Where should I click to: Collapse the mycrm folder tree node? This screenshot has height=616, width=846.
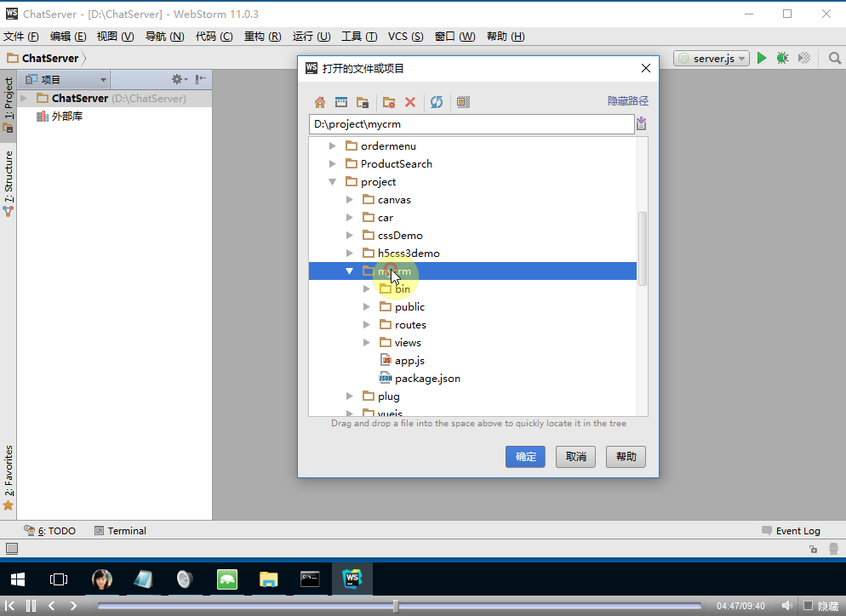pos(349,271)
